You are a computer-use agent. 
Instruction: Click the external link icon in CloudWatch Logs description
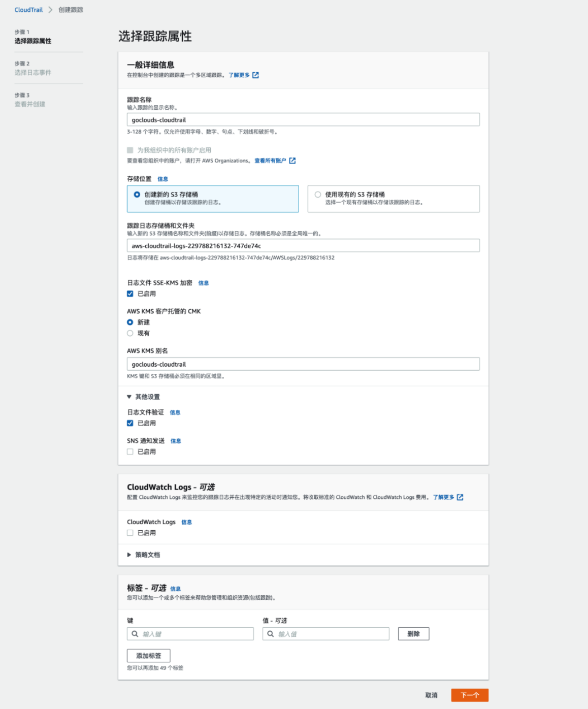[460, 497]
